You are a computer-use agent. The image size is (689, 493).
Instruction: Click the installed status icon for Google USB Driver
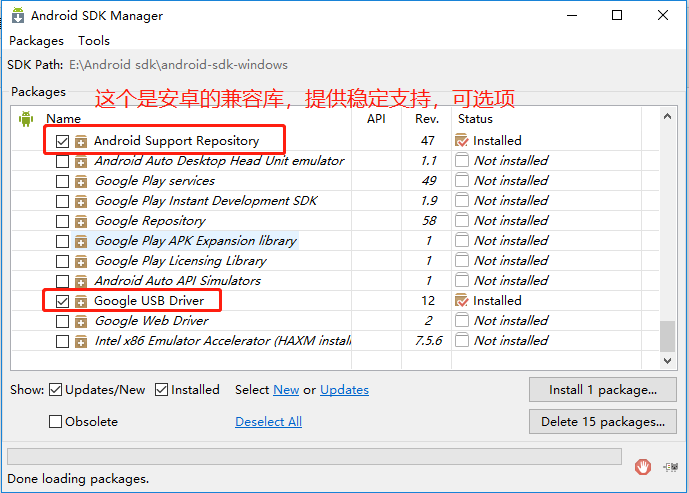tap(461, 301)
